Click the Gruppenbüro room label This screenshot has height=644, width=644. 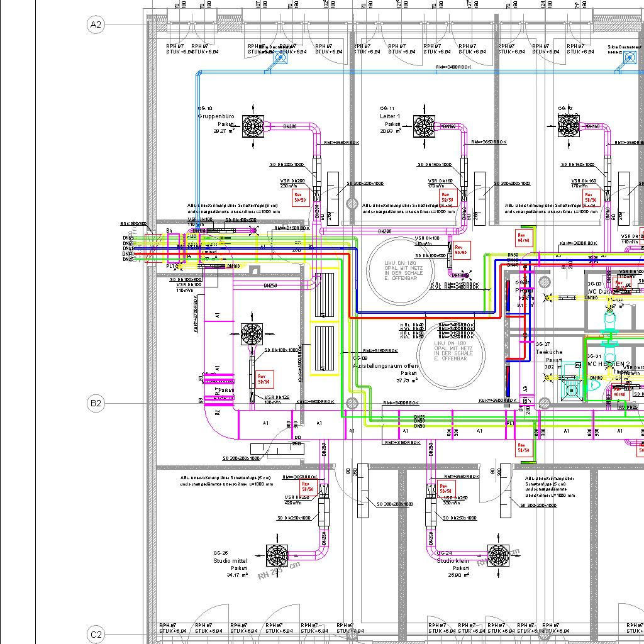[216, 116]
